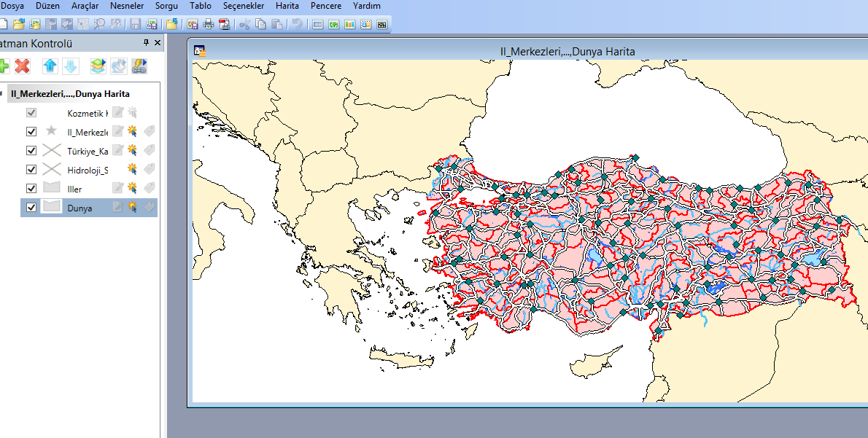Open the Harita menu
This screenshot has width=868, height=438.
[287, 6]
